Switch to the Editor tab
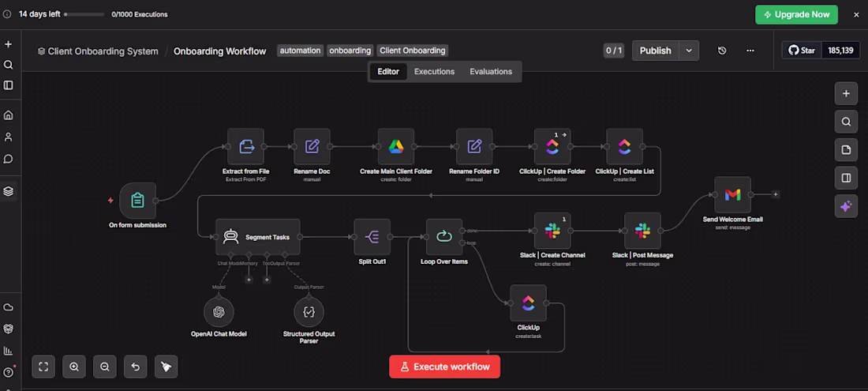 click(x=388, y=71)
